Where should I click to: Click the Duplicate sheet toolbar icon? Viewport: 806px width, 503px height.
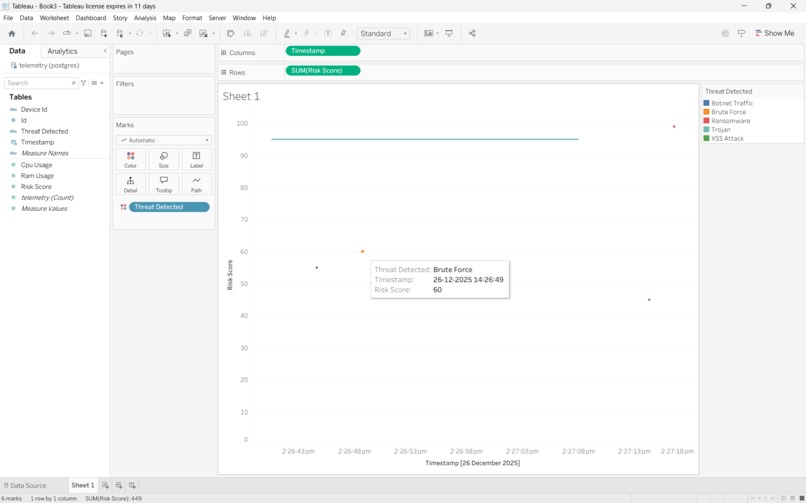pyautogui.click(x=188, y=33)
